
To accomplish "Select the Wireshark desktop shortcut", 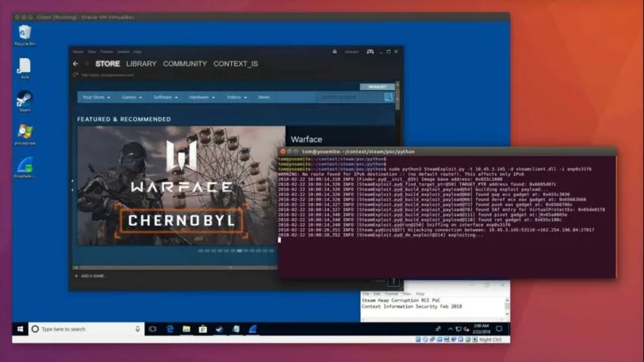I will point(25,167).
